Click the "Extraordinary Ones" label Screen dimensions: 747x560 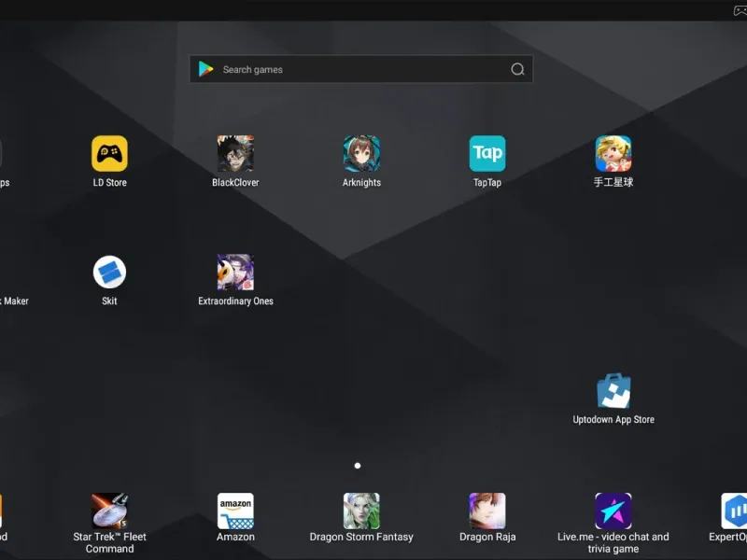235,301
